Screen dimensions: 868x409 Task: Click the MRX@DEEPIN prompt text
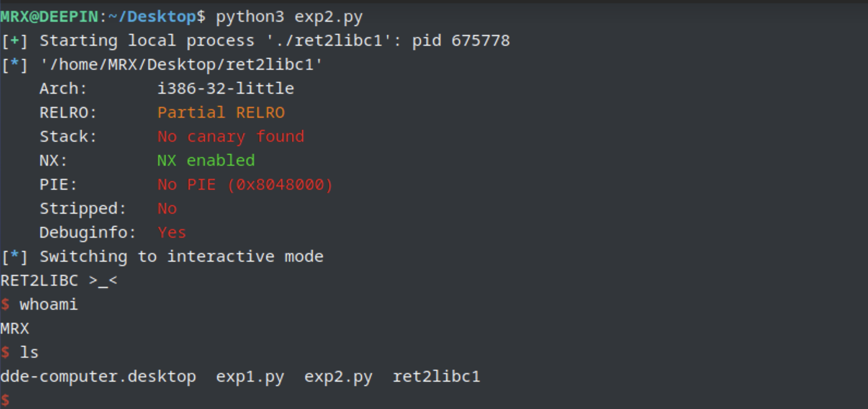(x=50, y=17)
